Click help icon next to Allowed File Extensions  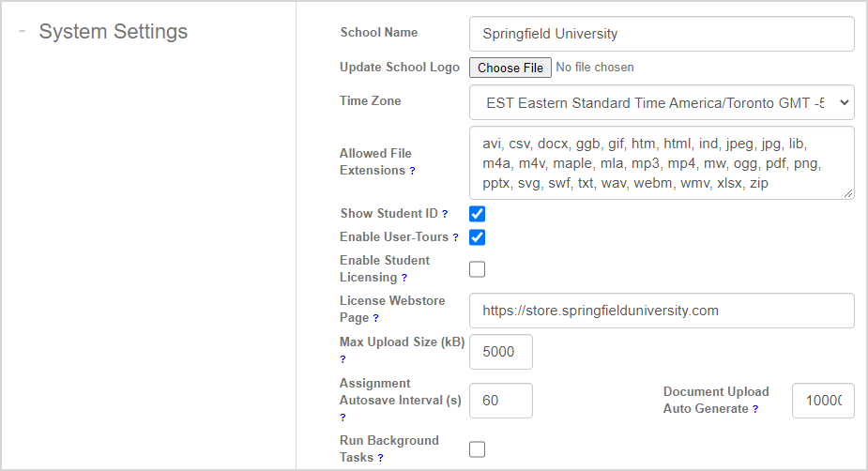[x=413, y=171]
